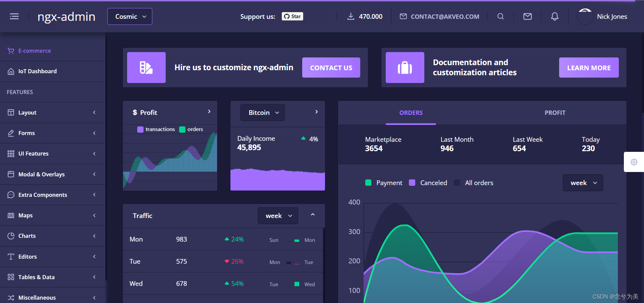Viewport: 644px width, 303px height.
Task: Toggle All orders legend checkbox
Action: point(457,183)
